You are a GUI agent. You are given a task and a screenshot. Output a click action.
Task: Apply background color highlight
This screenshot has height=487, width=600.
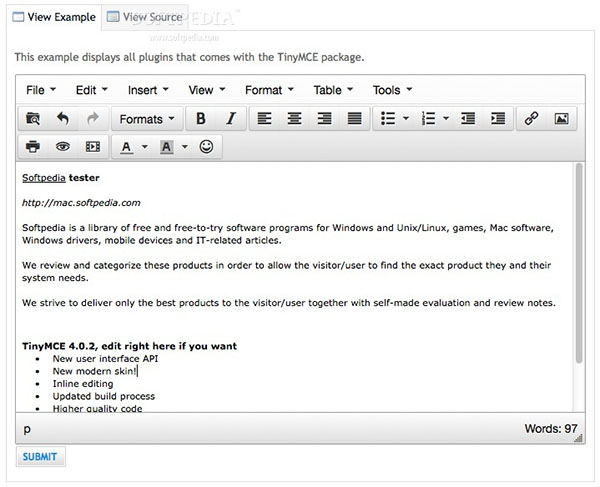(x=166, y=147)
